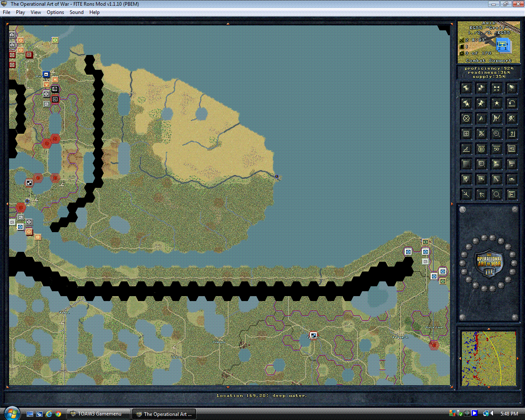Click the microphone-shaped icon button
The height and width of the screenshot is (420, 525).
466,179
